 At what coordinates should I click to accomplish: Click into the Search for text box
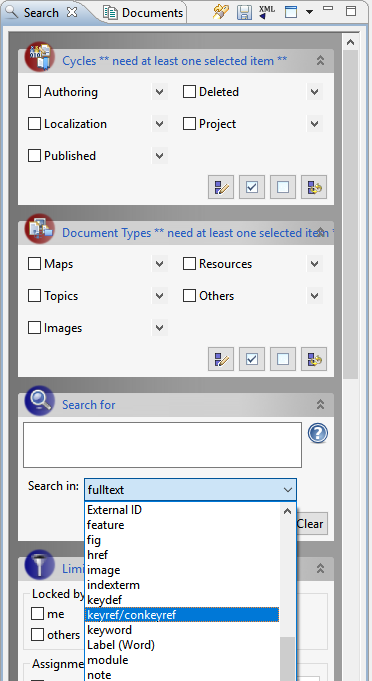[162, 445]
